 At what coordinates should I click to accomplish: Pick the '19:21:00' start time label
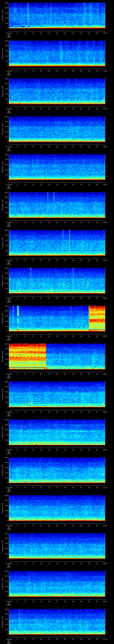9,298
